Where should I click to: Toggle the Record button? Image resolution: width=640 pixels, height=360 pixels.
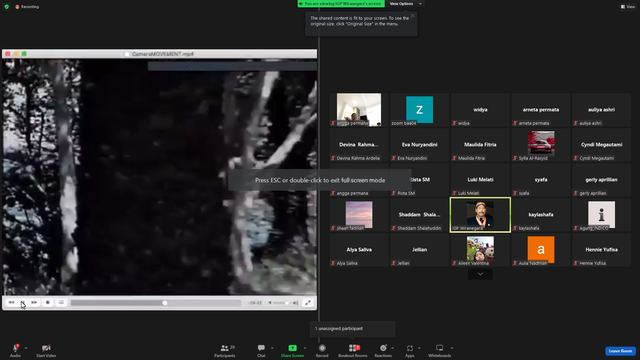click(322, 350)
